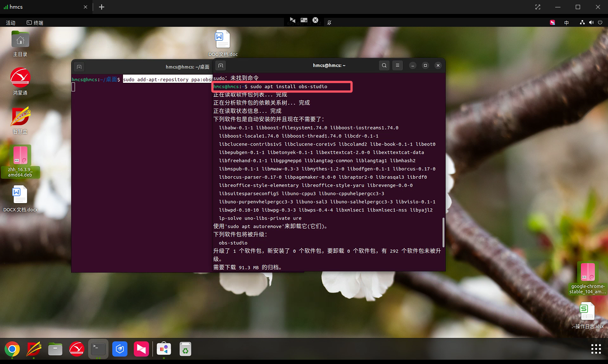Open the Recycle Bin from the dock
This screenshot has height=364, width=608.
185,349
